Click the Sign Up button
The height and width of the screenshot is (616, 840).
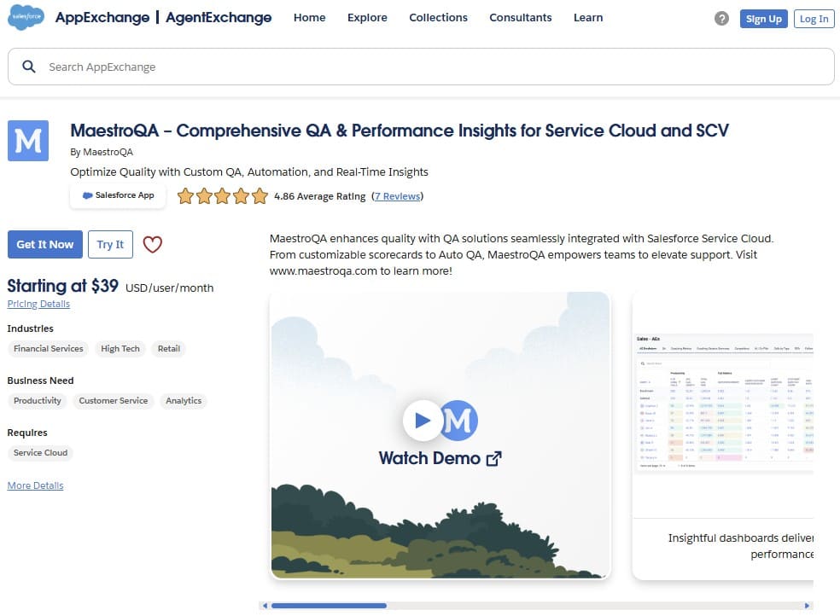[x=764, y=19]
